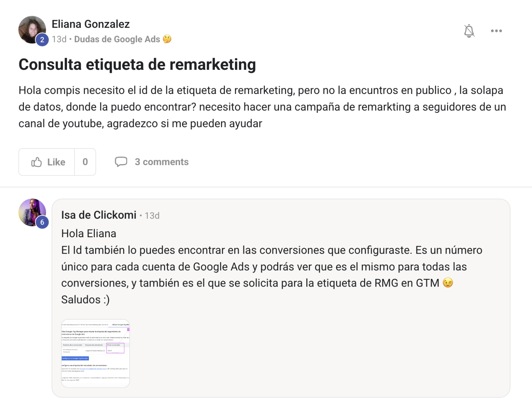This screenshot has width=532, height=402.
Task: Click the author name Eliana Gonzalez
Action: tap(91, 24)
